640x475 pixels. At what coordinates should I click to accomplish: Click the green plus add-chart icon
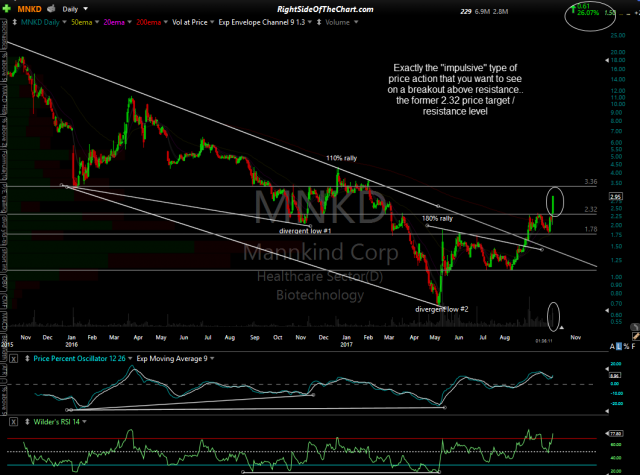pyautogui.click(x=7, y=9)
